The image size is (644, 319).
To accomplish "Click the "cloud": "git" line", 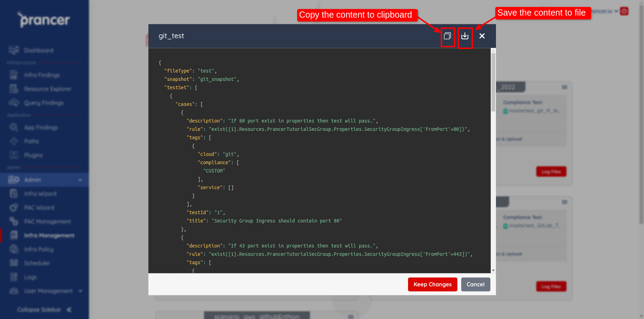I will click(x=218, y=154).
